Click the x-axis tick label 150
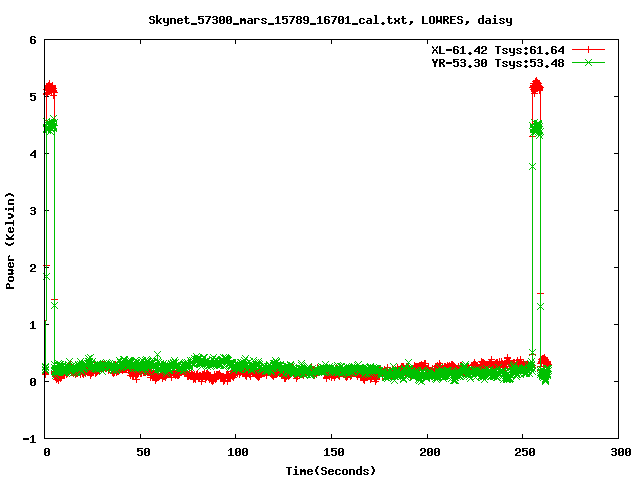Image resolution: width=640 pixels, height=480 pixels. [333, 452]
